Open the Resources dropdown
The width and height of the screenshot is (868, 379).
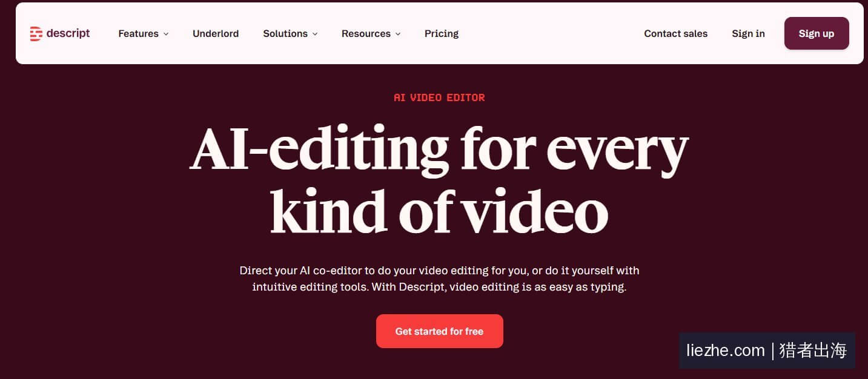pos(371,34)
